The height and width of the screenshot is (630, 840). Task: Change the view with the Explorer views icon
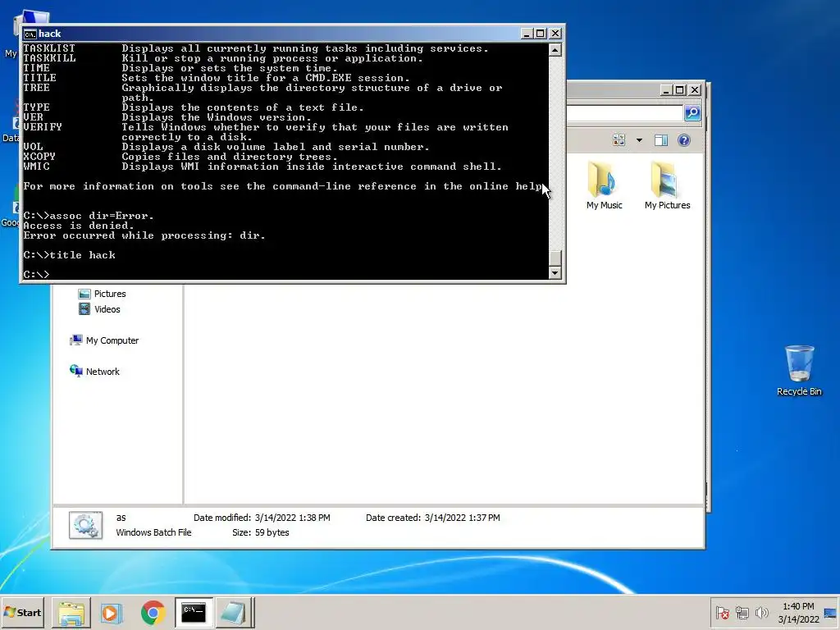point(619,140)
